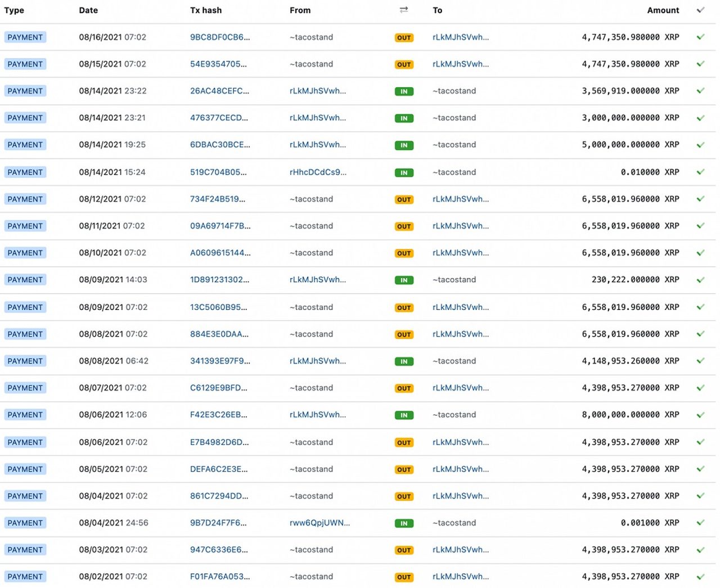Image resolution: width=720 pixels, height=588 pixels.
Task: Click OUT badge on 08/11/2021 row
Action: [404, 226]
